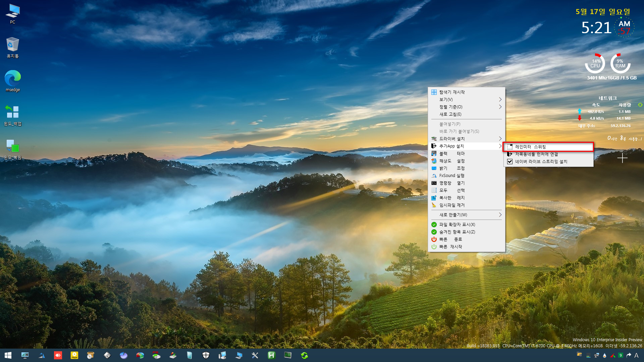The image size is (644, 362).
Task: Open the computer with checkmark taskbar icon
Action: click(238, 355)
